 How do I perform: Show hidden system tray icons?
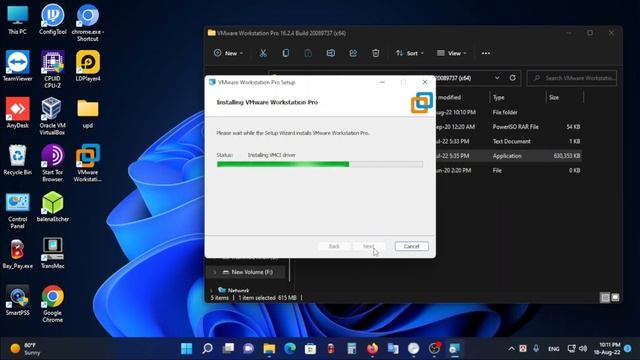tap(511, 349)
